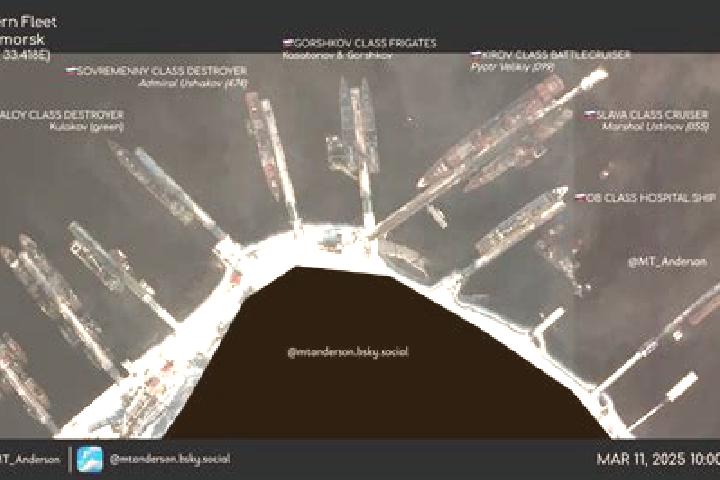Image resolution: width=720 pixels, height=480 pixels.
Task: Click the Pyotr Velikiy (099) ship name
Action: [x=513, y=67]
